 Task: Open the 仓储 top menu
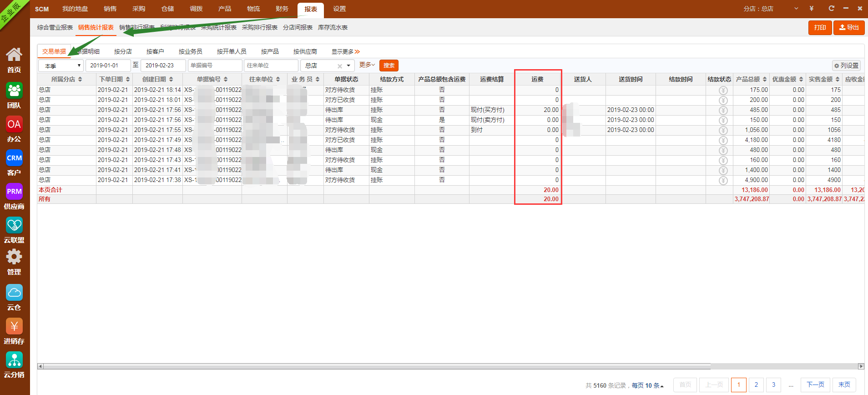click(167, 9)
